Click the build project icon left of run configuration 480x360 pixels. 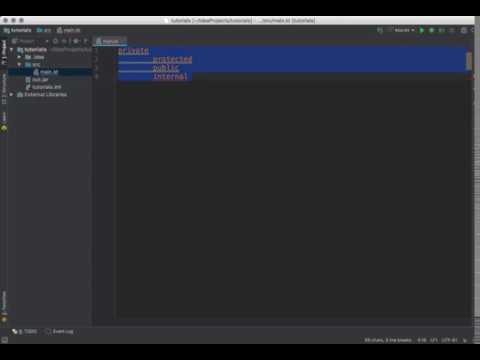coord(380,30)
